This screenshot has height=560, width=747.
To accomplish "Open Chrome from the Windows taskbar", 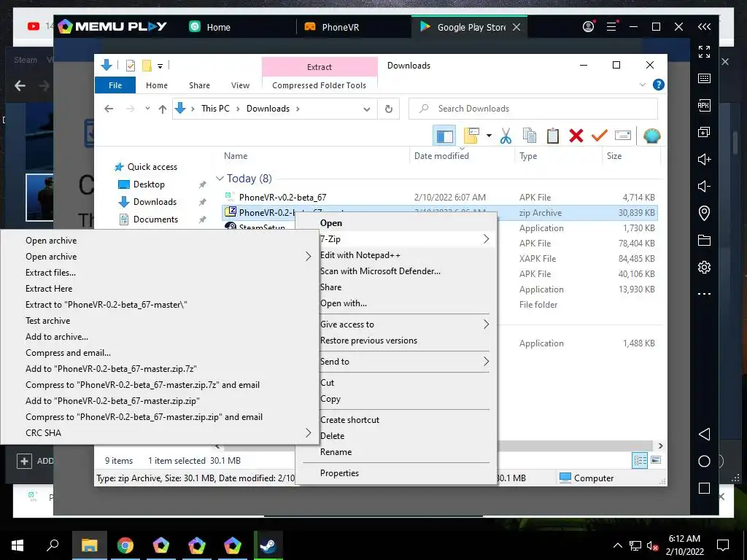I will click(125, 545).
